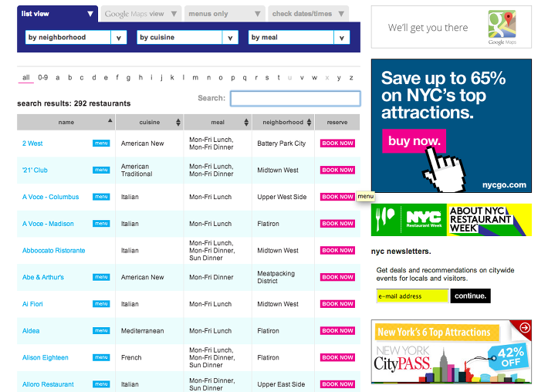Click Book Now for Ai Fiori
This screenshot has height=392, width=548.
click(337, 304)
